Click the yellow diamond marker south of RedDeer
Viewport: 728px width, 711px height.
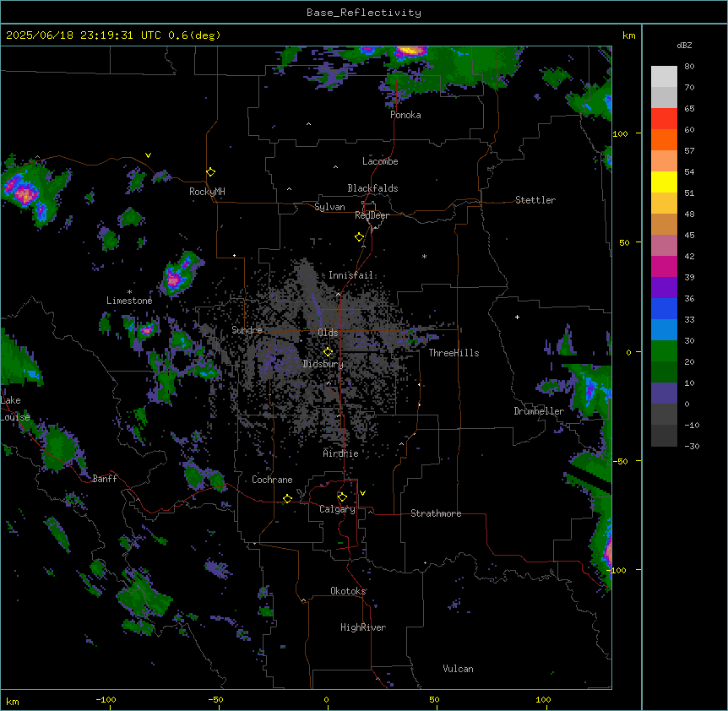click(x=360, y=237)
